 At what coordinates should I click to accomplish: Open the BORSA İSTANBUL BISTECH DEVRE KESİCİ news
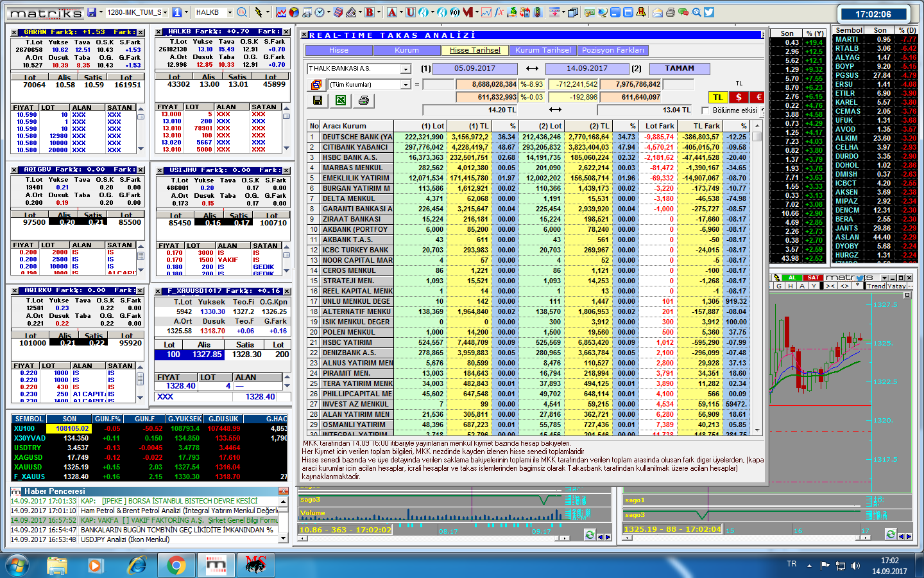179,501
